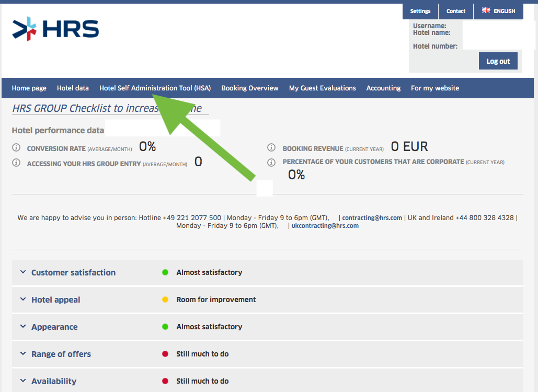Viewport: 538px width, 392px height.
Task: Click info icon beside Conversion Rate
Action: (16, 147)
